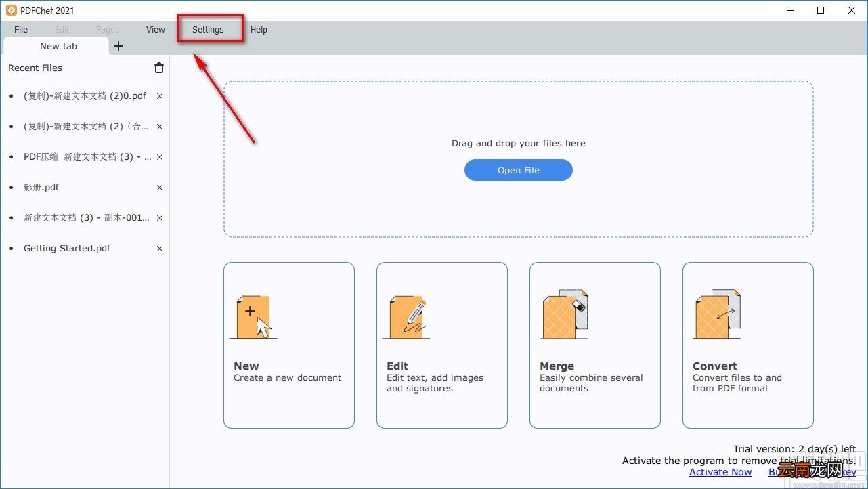Screen dimensions: 868x489
Task: Clear recent files with trash icon
Action: [159, 68]
